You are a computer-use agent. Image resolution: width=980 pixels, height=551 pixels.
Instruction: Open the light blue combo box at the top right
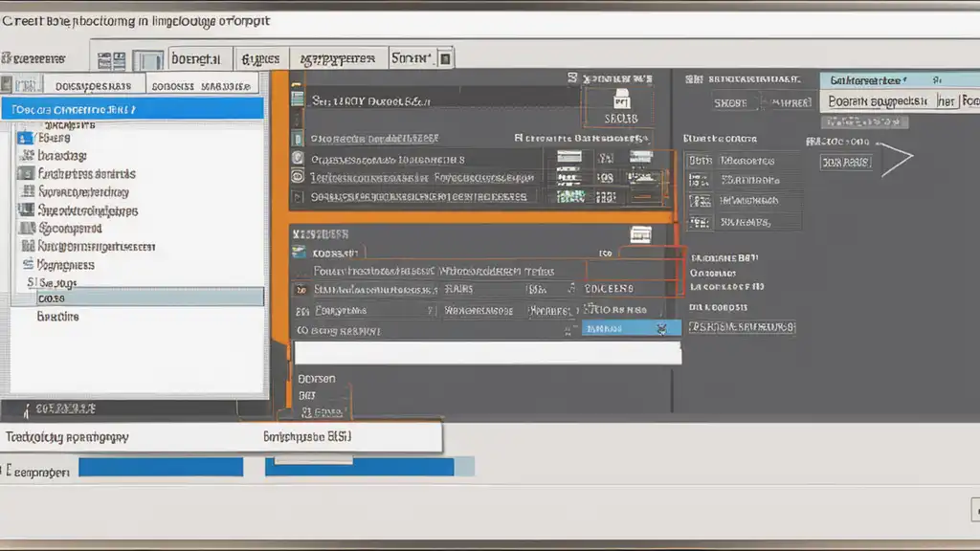point(879,80)
